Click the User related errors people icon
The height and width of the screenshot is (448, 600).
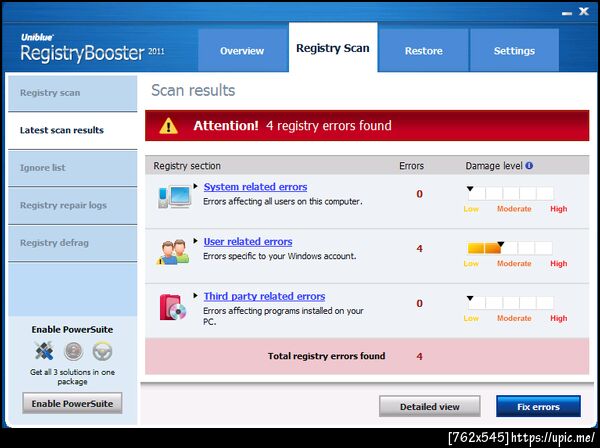(x=173, y=252)
